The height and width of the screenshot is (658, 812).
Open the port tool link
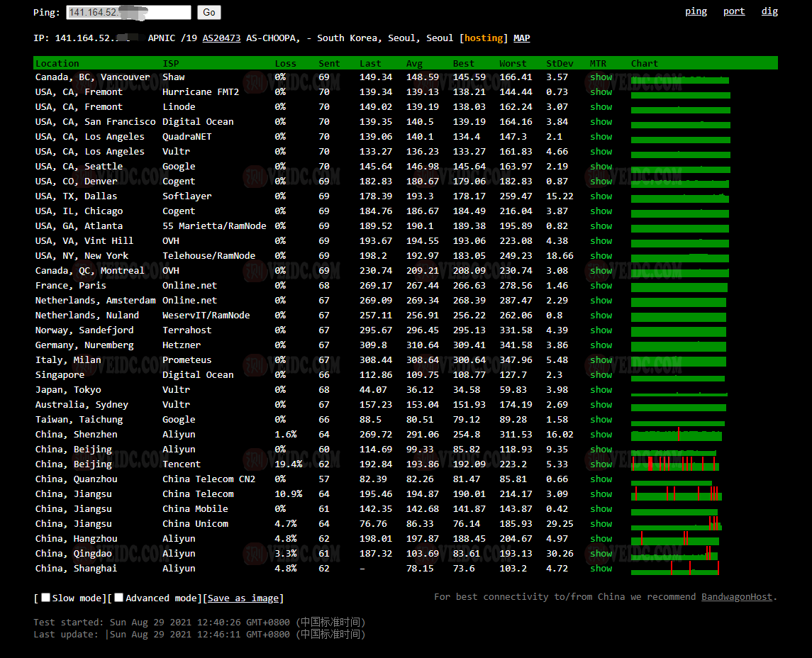[x=734, y=11]
